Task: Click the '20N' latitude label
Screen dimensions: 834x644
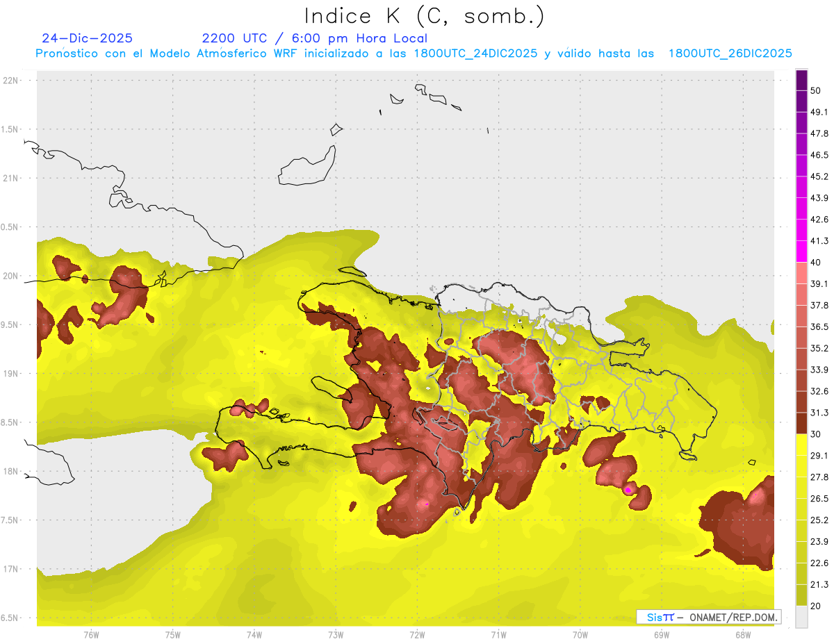Action: pyautogui.click(x=11, y=276)
